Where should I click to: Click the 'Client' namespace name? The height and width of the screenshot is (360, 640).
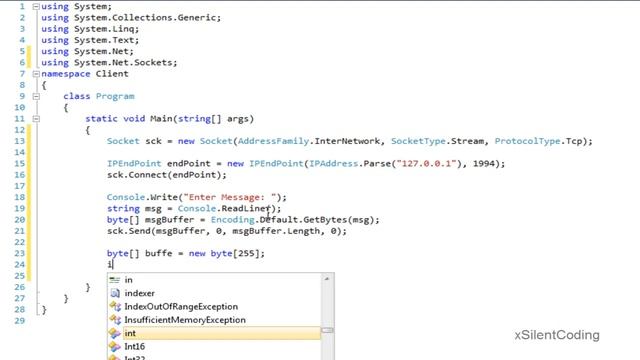tap(112, 74)
